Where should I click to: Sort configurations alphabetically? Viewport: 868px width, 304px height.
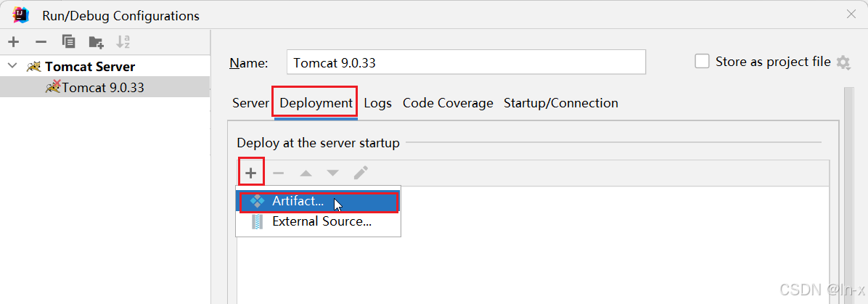tap(123, 41)
